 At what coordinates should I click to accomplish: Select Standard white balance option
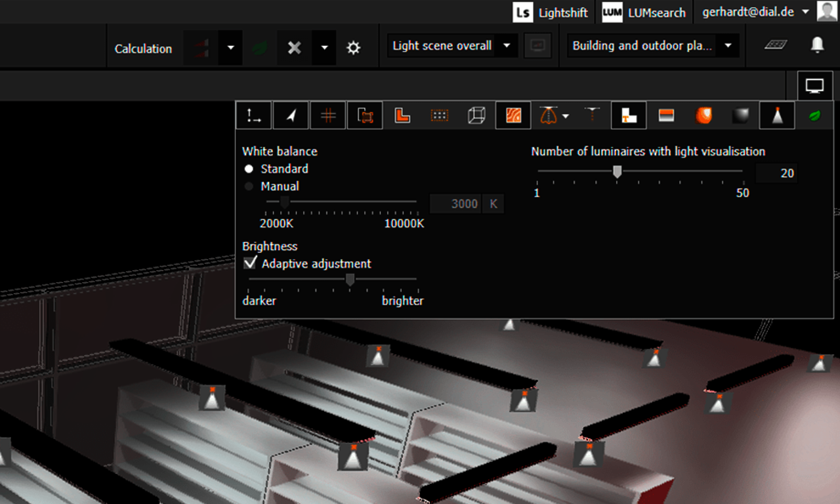pos(249,169)
